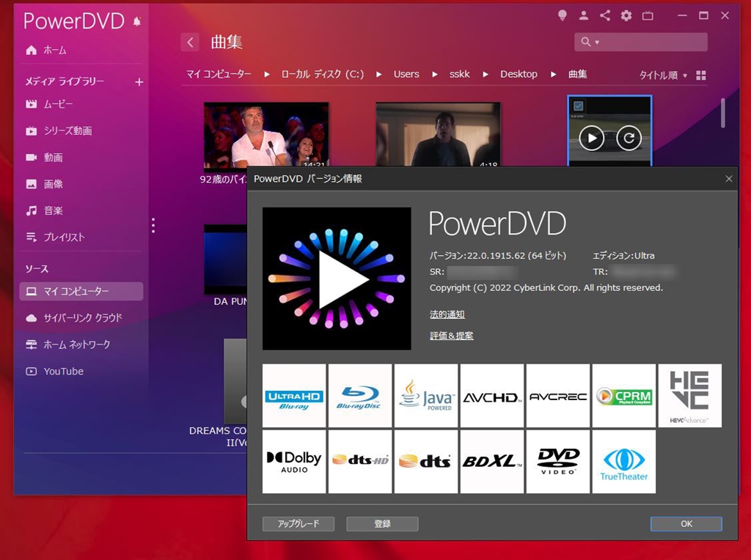Click the BDXL logo tile
Image resolution: width=751 pixels, height=560 pixels.
coord(492,461)
